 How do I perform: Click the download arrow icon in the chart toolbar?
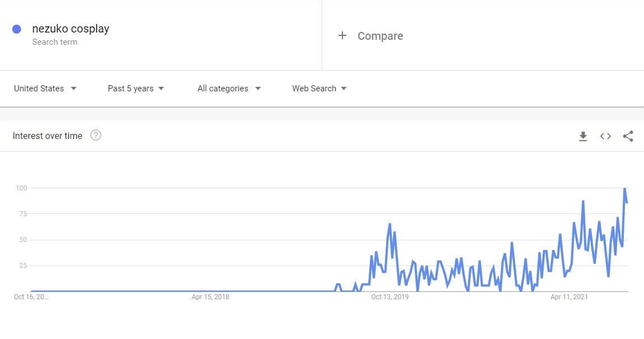(583, 136)
